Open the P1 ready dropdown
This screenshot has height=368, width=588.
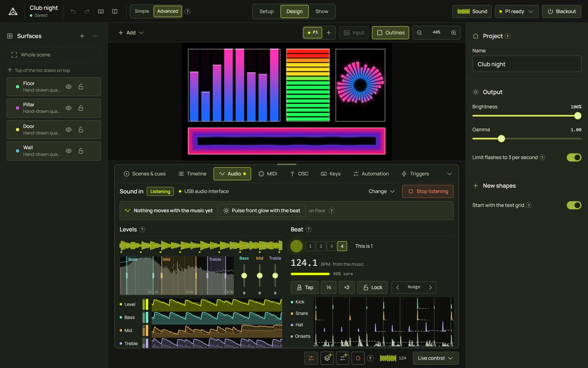tap(516, 11)
